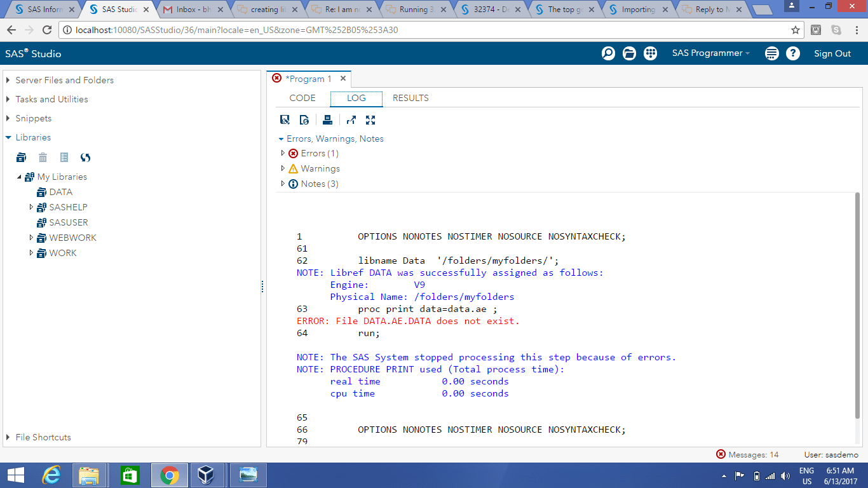This screenshot has height=488, width=868.
Task: Refresh the libraries list
Action: click(x=85, y=158)
